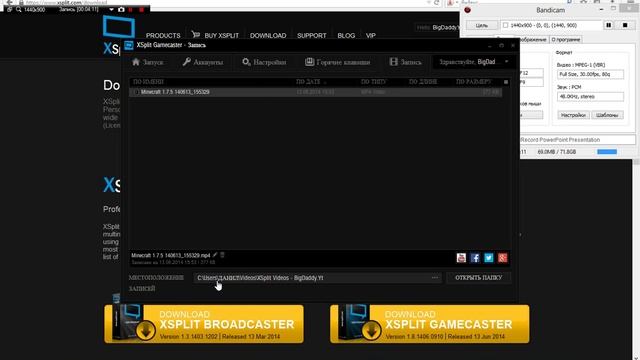Click the Download XSplit Gamecaster banner
640x360 pixels.
pos(430,324)
